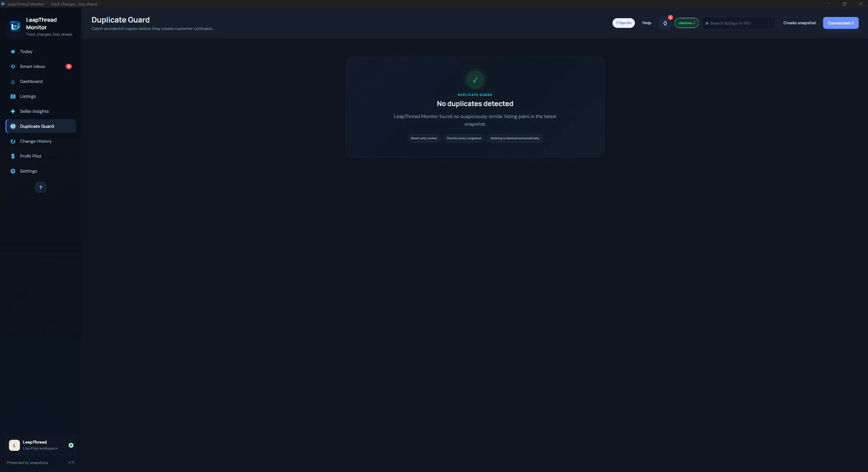Click the Checks every snapshot chip

[463, 138]
